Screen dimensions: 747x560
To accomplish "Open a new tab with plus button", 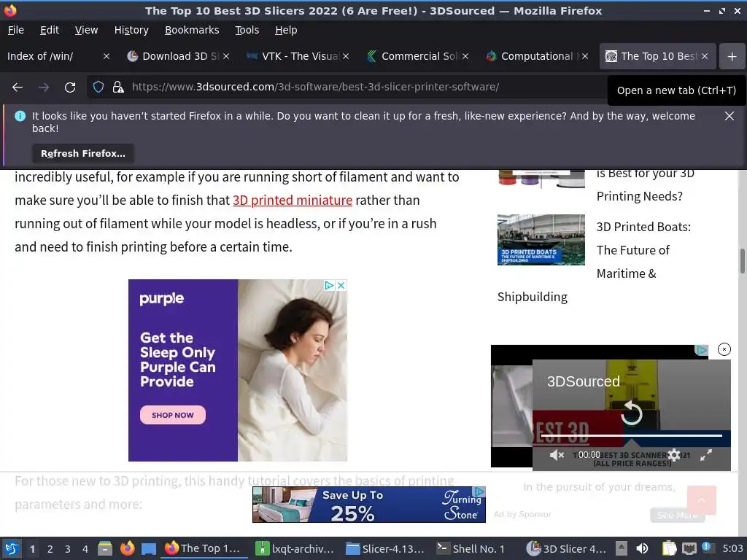I will pos(732,57).
